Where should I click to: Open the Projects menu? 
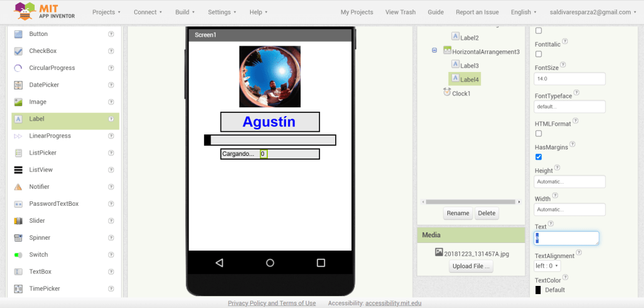point(106,12)
